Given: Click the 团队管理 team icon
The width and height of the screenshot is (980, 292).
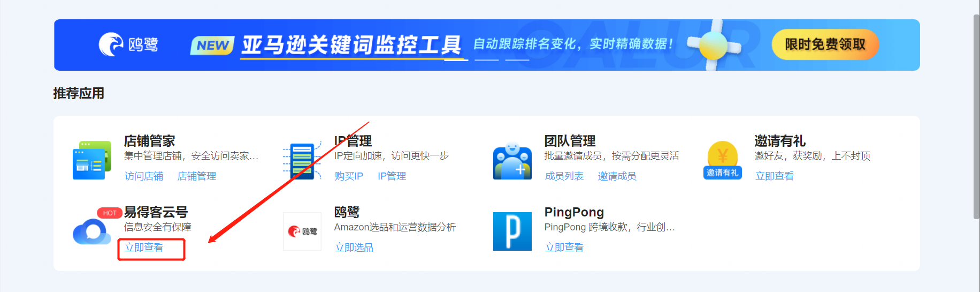Looking at the screenshot, I should click(x=512, y=160).
